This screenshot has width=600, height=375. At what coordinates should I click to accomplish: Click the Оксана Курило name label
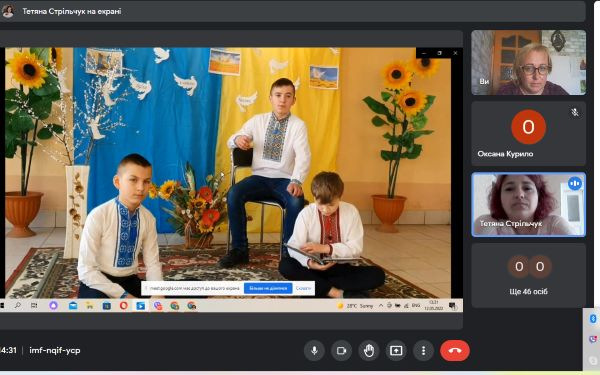click(505, 154)
